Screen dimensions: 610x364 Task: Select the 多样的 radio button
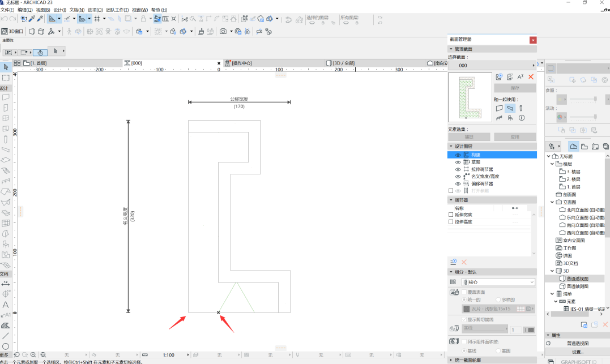pos(498,300)
